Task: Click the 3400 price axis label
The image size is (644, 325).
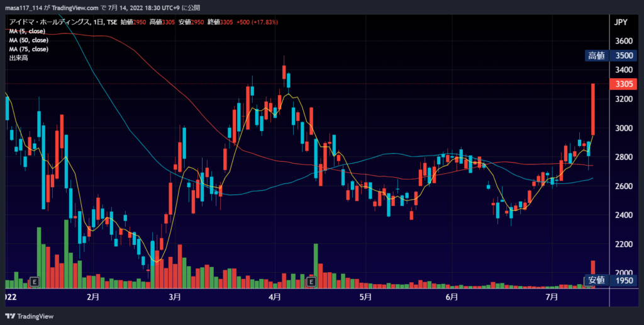Action: pyautogui.click(x=624, y=70)
